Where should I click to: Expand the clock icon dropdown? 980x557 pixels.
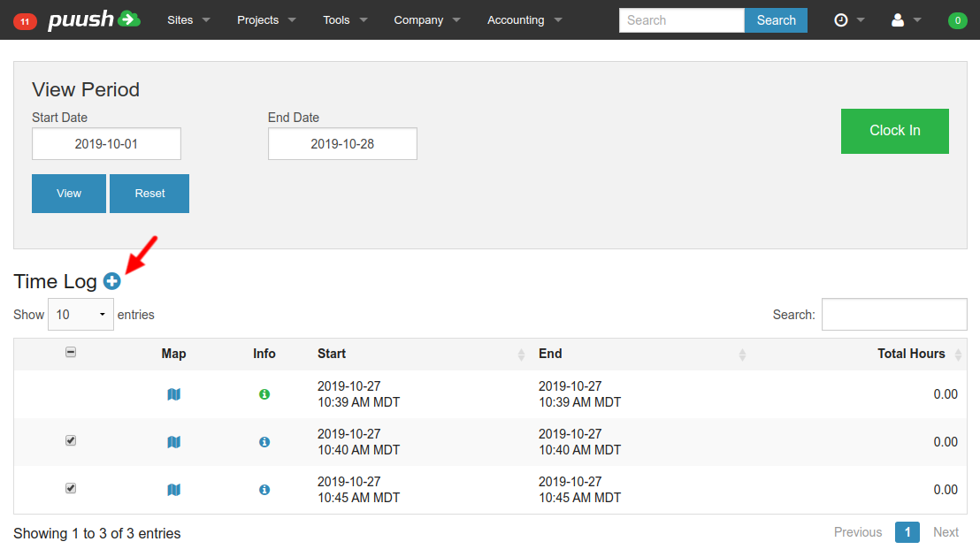848,20
